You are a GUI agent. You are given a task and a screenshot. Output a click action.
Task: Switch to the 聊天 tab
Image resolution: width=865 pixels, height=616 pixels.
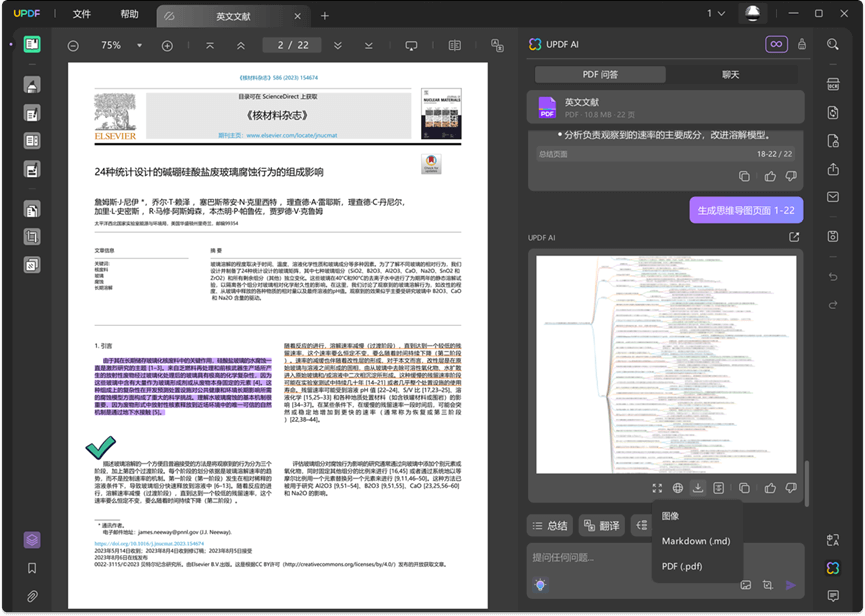[731, 74]
